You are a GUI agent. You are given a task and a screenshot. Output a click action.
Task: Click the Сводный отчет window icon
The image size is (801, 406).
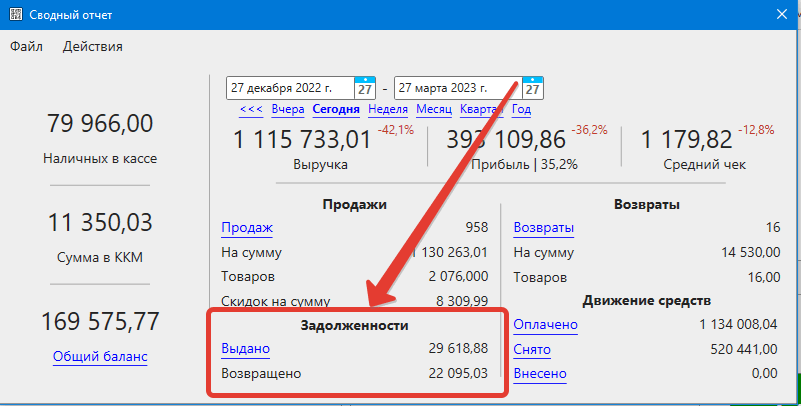(16, 14)
